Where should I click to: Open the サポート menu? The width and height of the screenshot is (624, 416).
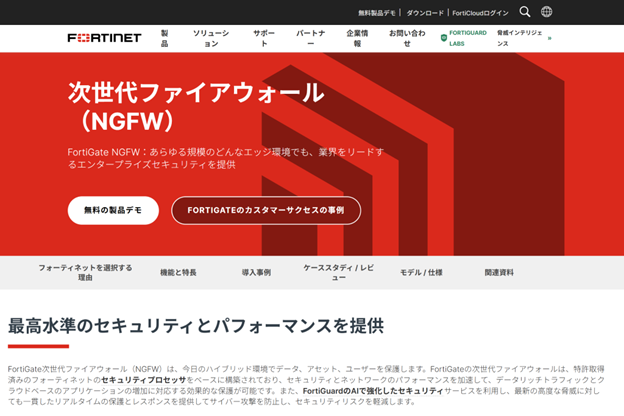[x=264, y=38]
